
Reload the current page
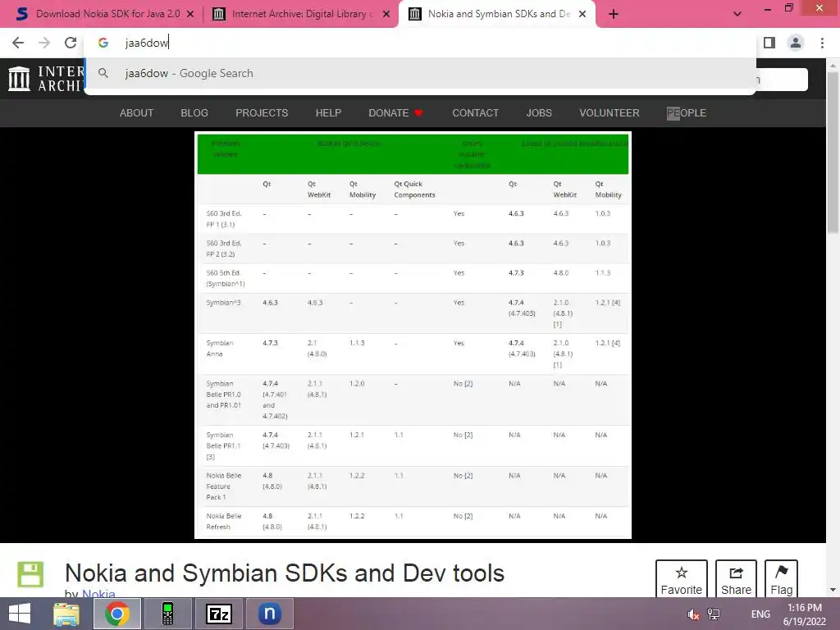(71, 43)
